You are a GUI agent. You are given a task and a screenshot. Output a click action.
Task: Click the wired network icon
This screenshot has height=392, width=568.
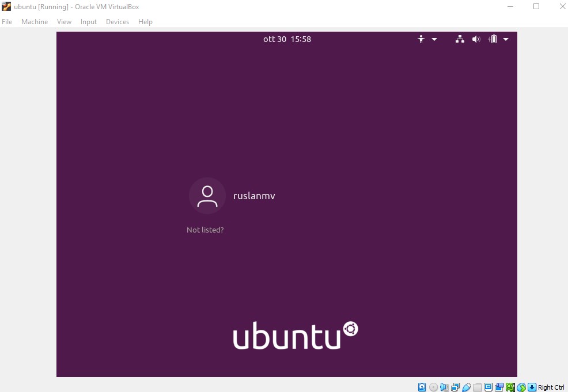[460, 39]
